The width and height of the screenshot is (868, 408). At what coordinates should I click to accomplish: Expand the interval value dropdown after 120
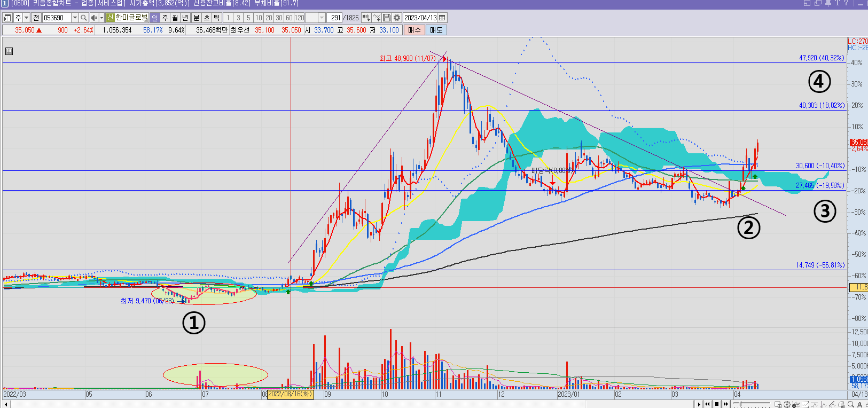[322, 18]
